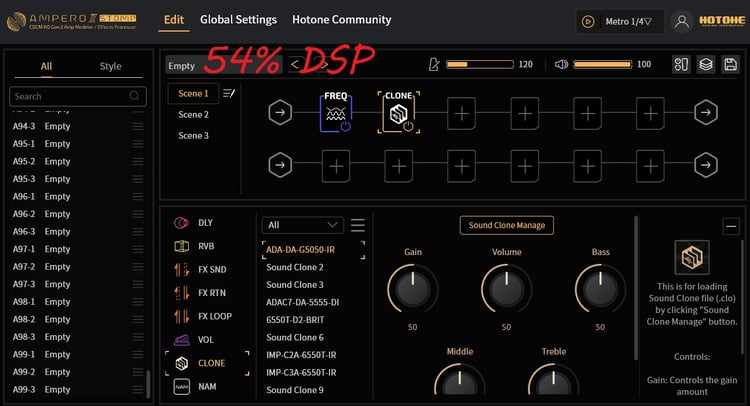
Task: Open the tap tempo metronome icon
Action: [x=434, y=64]
